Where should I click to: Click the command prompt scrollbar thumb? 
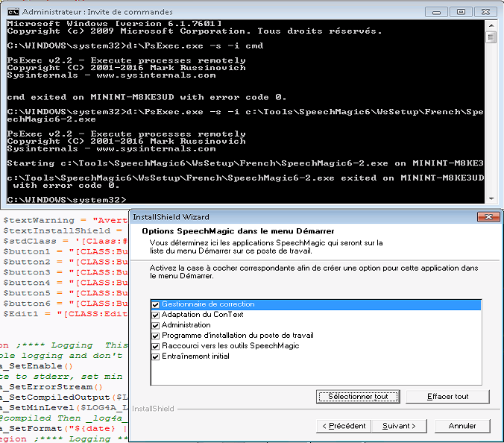491,37
